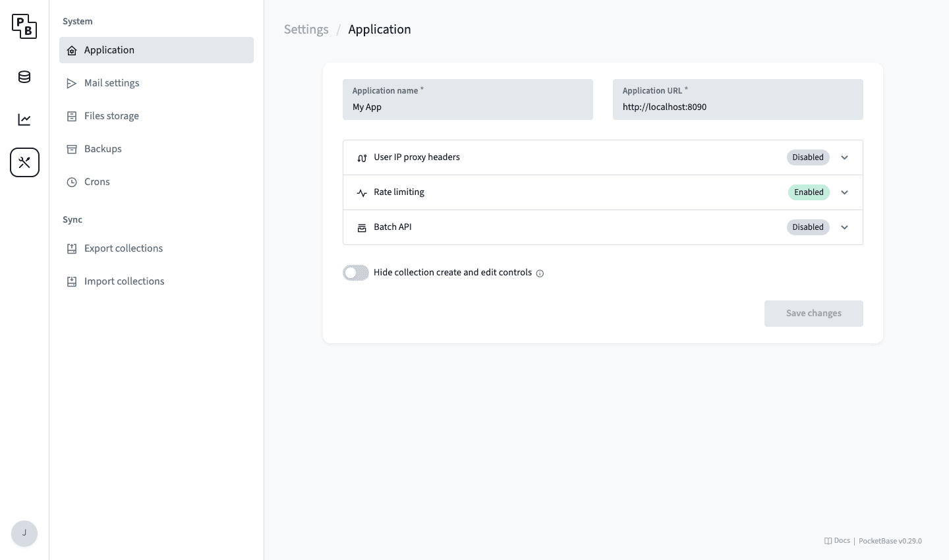949x560 pixels.
Task: Open Mail settings in the sidebar
Action: click(x=112, y=83)
